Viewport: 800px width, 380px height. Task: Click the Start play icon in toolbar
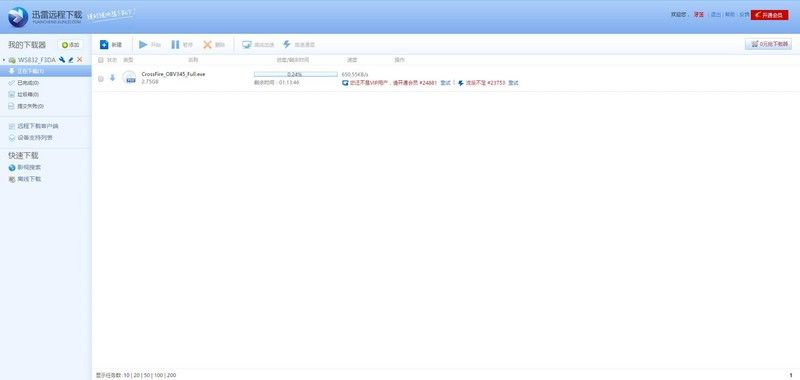pyautogui.click(x=143, y=45)
